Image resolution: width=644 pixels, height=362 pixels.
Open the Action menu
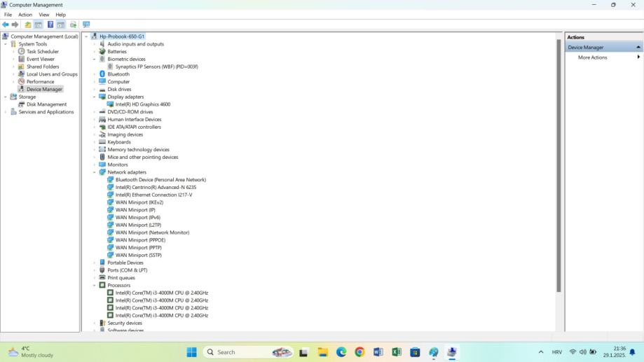coord(25,15)
